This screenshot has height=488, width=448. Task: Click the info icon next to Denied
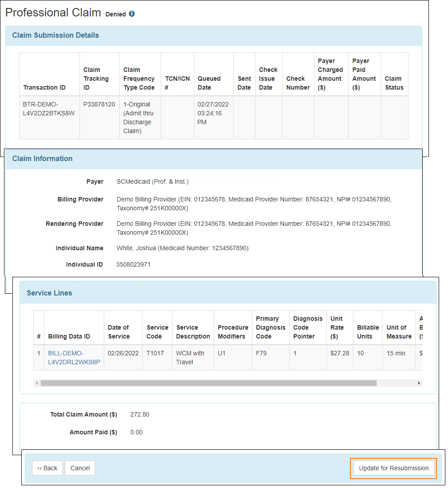click(x=132, y=14)
